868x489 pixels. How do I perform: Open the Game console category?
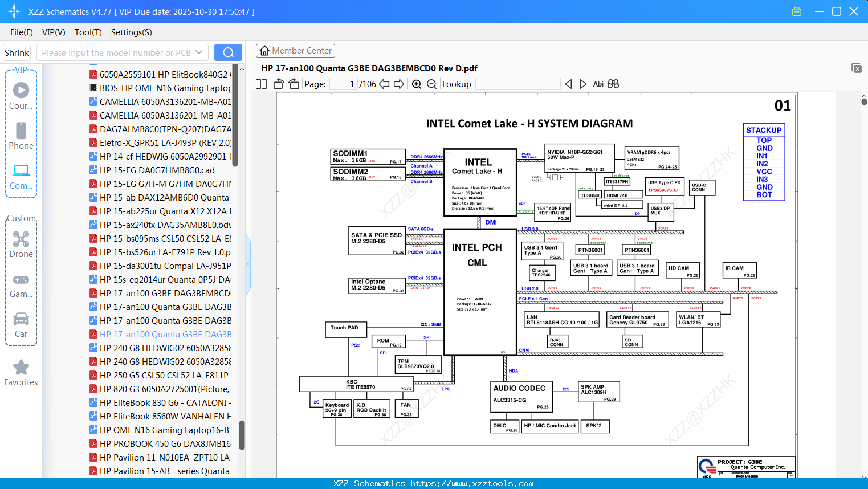[x=21, y=285]
